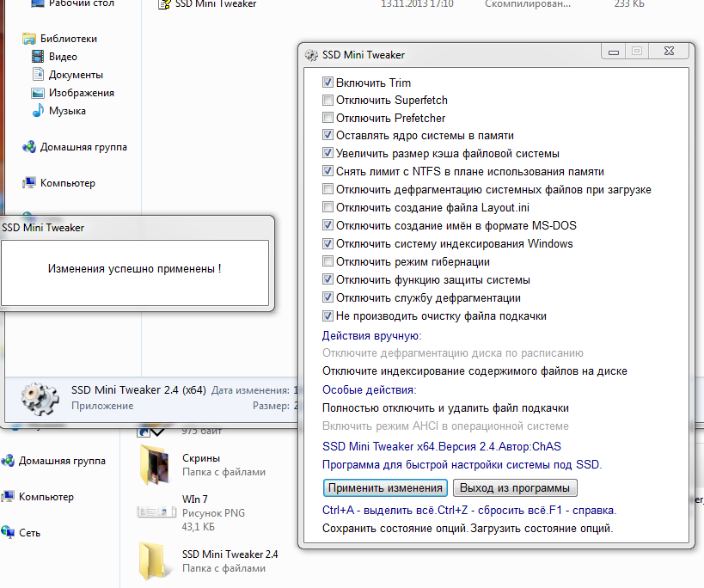Image resolution: width=704 pixels, height=588 pixels.
Task: Select the Музыка library icon
Action: tap(38, 110)
